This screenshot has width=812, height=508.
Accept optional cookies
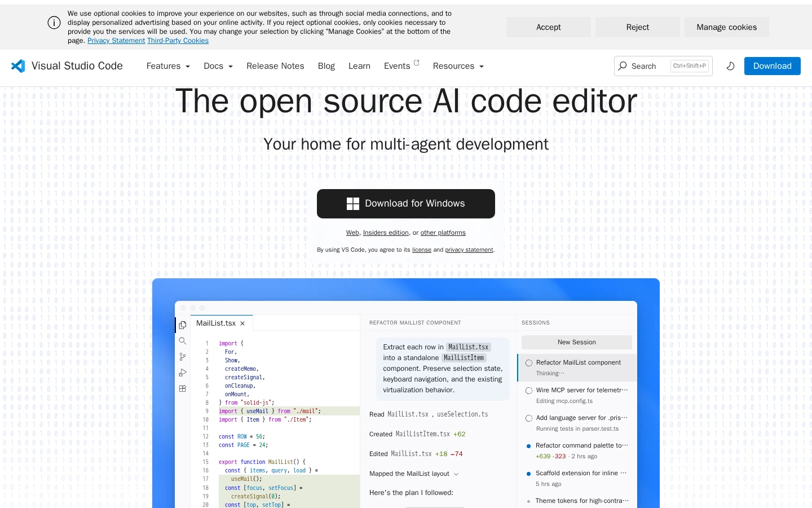coord(549,27)
